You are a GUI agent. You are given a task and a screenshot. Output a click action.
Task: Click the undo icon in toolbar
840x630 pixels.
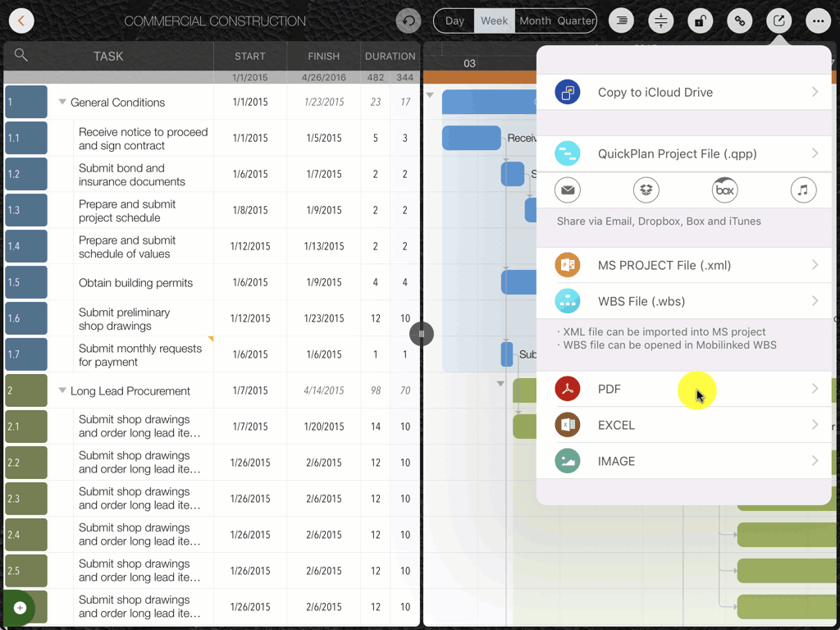[x=408, y=21]
